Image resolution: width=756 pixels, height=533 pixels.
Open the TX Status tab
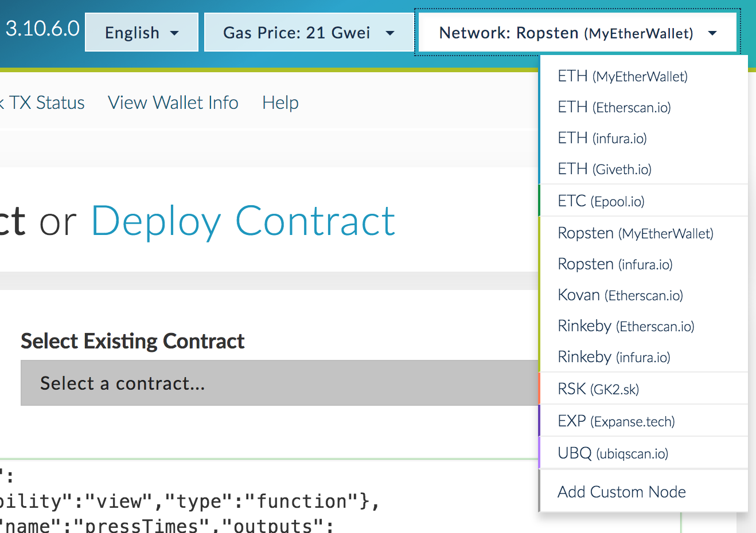point(42,103)
